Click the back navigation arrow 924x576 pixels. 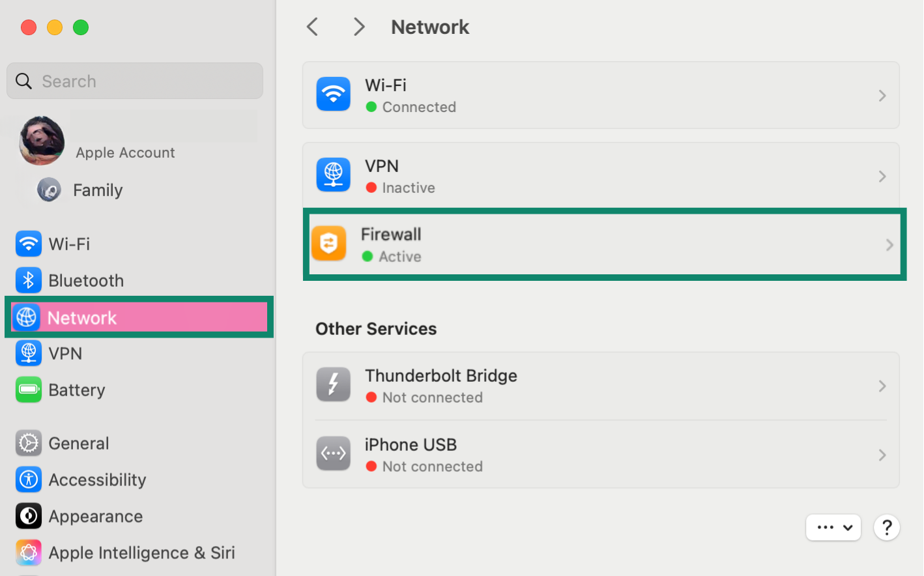(311, 27)
